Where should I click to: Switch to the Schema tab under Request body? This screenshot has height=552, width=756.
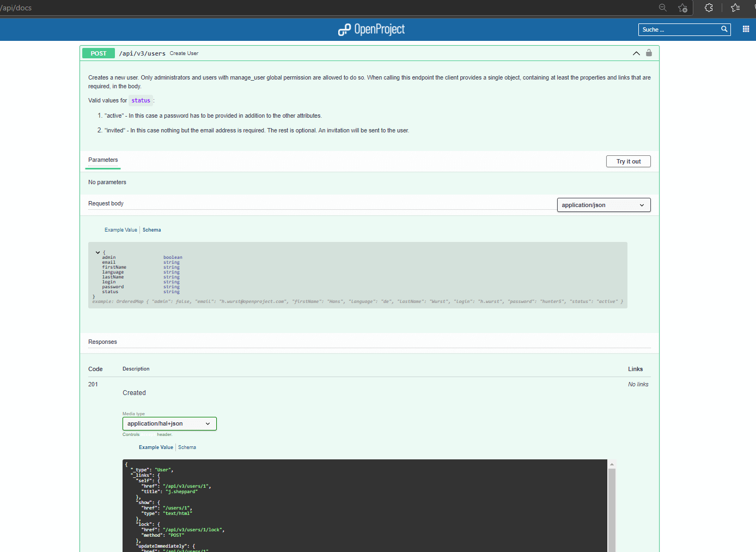click(x=152, y=229)
